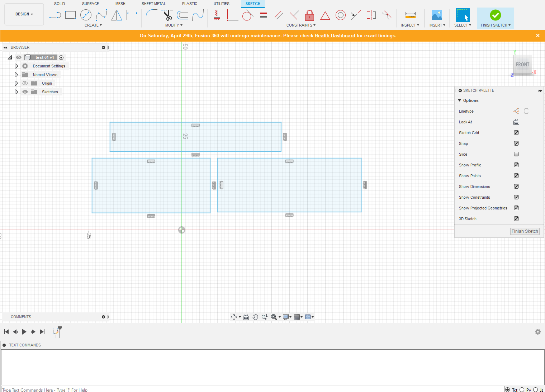Click the Health Dashboard link
Viewport: 545px width, 392px height.
335,36
